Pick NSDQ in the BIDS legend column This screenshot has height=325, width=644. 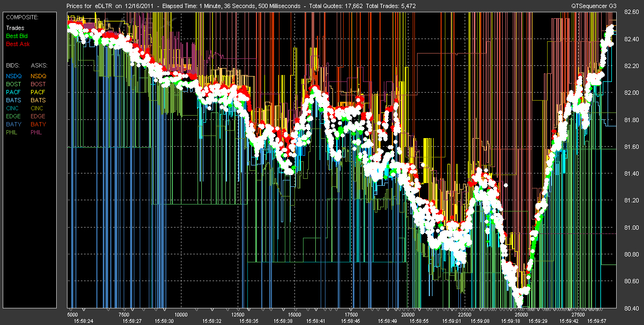[x=14, y=76]
